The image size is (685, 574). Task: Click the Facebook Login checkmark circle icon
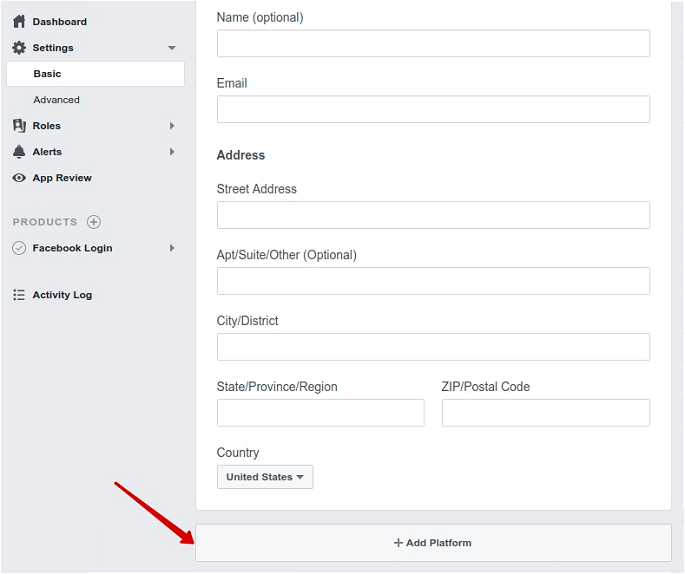[x=19, y=248]
